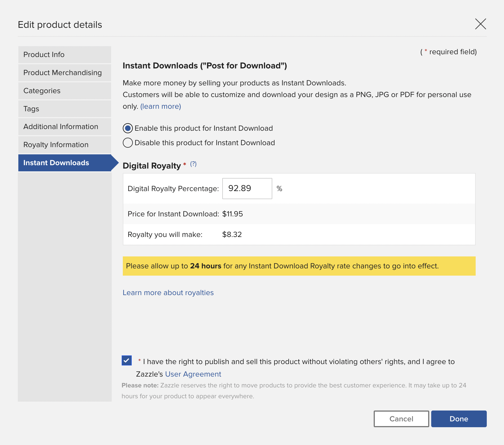
Task: Click the 24 hours yellow notice banner
Action: [299, 266]
